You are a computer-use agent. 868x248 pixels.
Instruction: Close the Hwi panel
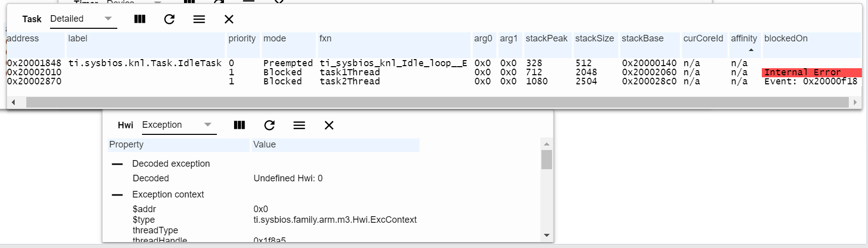pos(329,125)
